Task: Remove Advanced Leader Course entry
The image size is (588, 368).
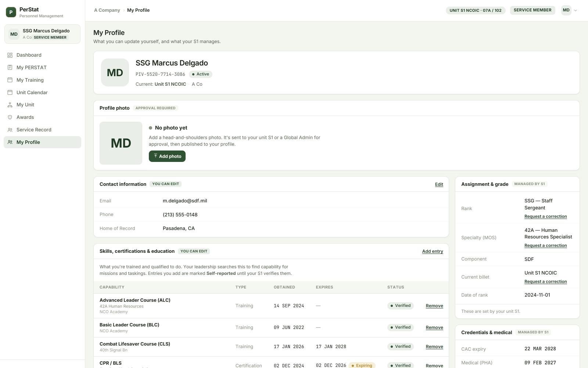Action: [434, 306]
